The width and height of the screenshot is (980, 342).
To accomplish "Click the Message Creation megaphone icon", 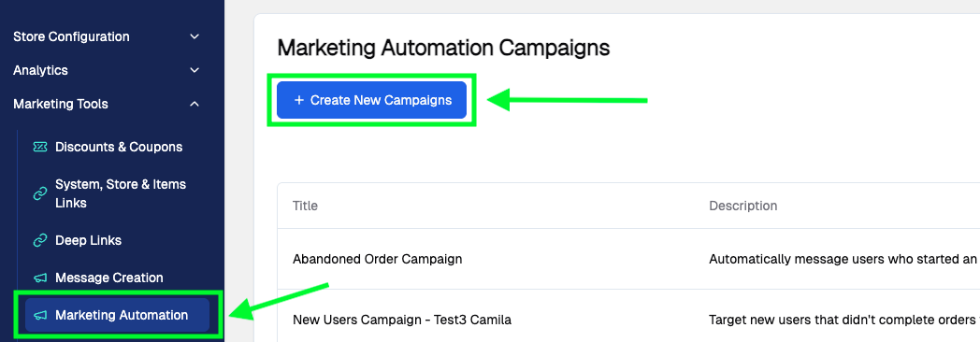I will (x=40, y=278).
